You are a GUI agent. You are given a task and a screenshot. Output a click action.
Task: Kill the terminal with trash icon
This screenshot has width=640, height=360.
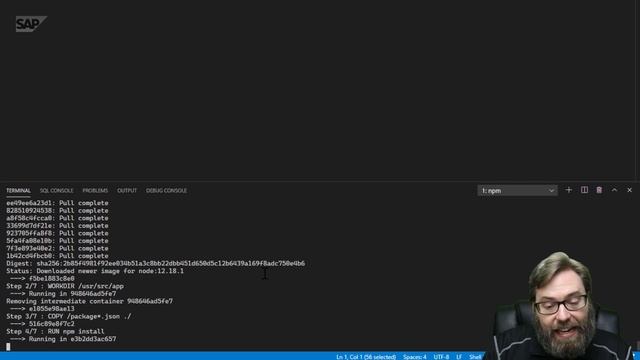(x=599, y=190)
